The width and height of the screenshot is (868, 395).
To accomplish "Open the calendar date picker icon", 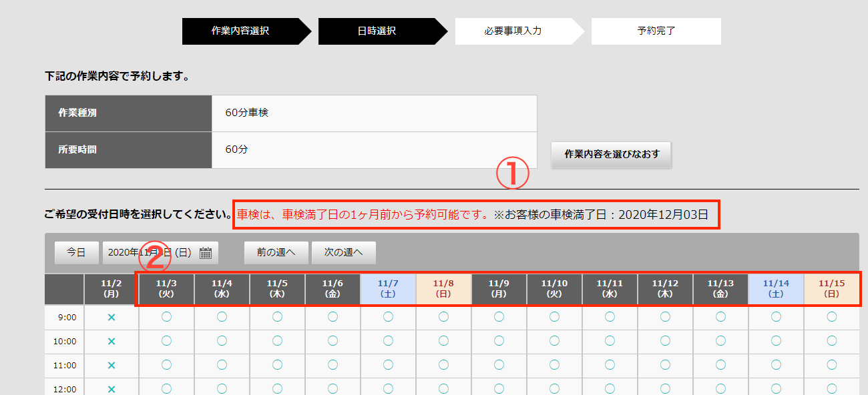I will 206,253.
